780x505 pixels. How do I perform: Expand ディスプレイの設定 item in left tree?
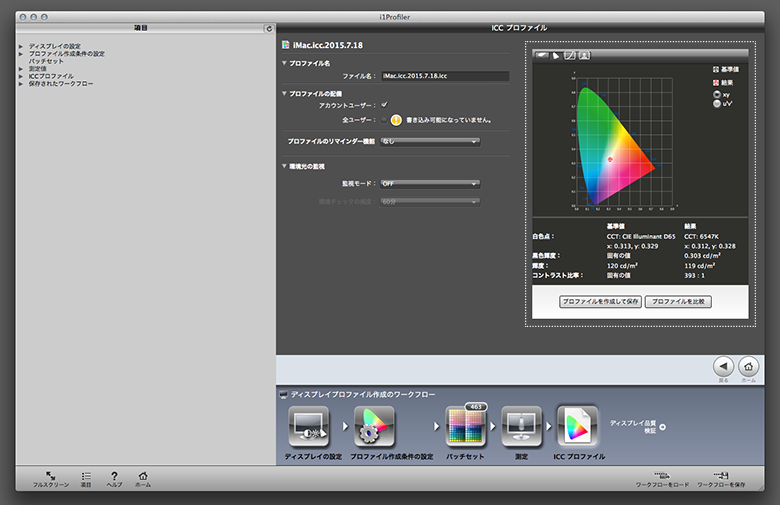coord(20,46)
